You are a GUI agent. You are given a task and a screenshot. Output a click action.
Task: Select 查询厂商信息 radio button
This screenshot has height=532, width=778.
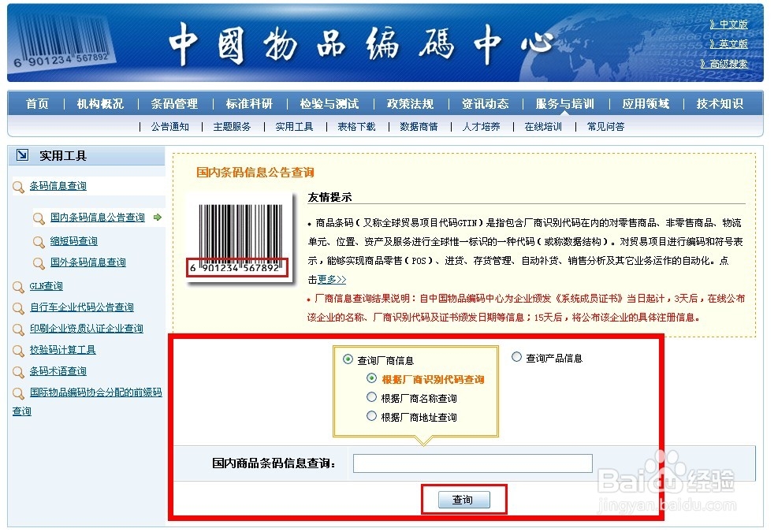(x=348, y=359)
